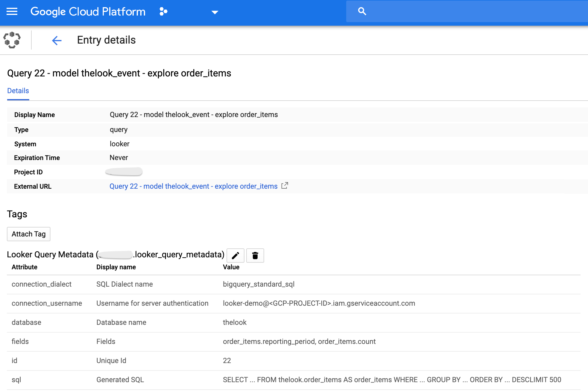This screenshot has height=392, width=588.
Task: Click the project selector dots icon
Action: [163, 12]
